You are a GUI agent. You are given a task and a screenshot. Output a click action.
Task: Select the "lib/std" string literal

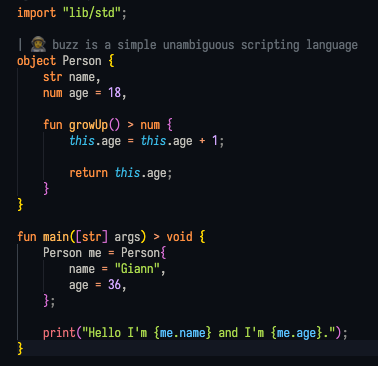point(92,13)
